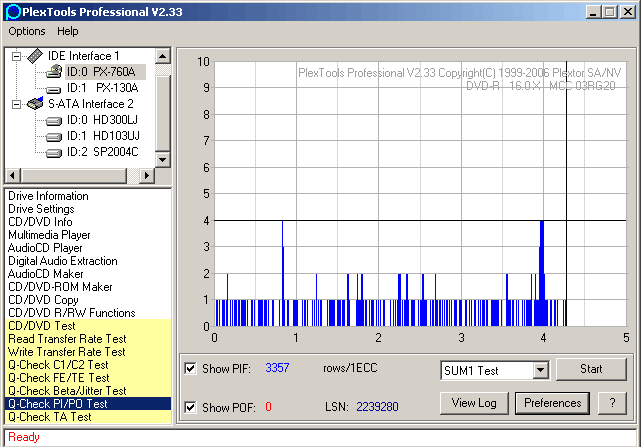Open the Help menu
Image resolution: width=641 pixels, height=447 pixels.
tap(67, 31)
